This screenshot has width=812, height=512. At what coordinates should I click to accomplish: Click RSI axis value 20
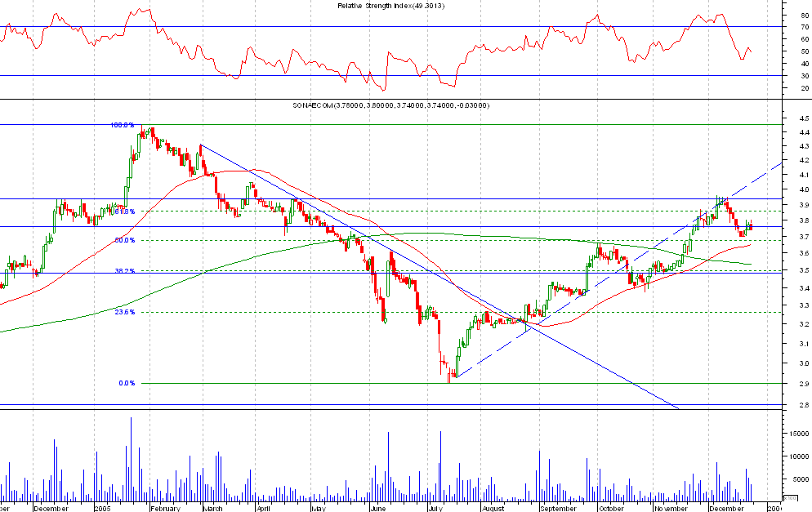pyautogui.click(x=805, y=88)
